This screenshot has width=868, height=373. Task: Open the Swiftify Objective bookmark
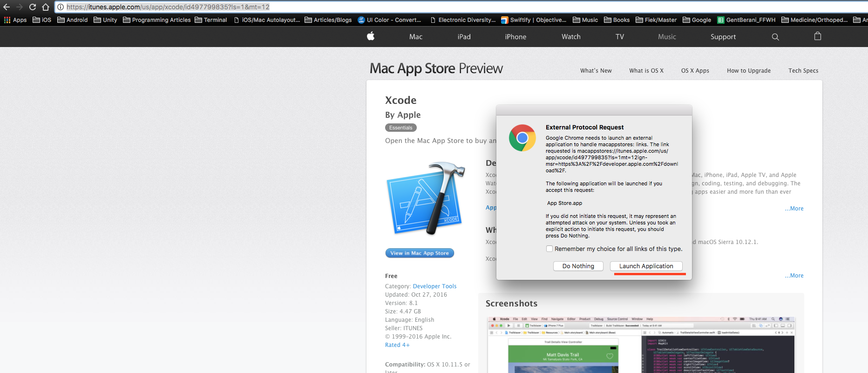coord(534,20)
